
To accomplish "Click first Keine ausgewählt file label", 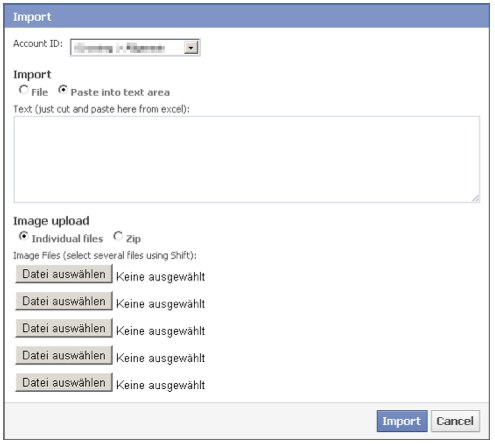I will click(160, 277).
